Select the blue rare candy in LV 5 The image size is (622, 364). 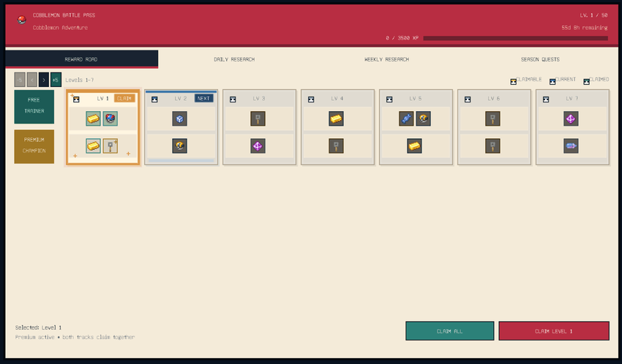click(406, 118)
